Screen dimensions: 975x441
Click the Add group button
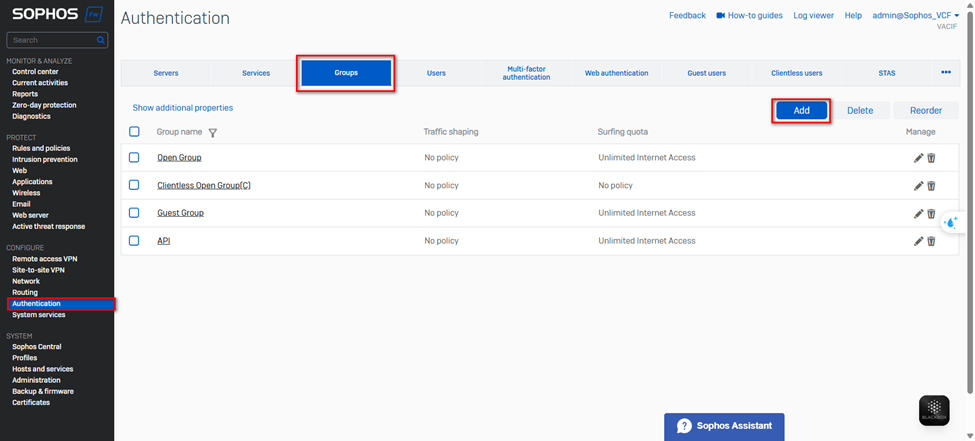(x=801, y=111)
